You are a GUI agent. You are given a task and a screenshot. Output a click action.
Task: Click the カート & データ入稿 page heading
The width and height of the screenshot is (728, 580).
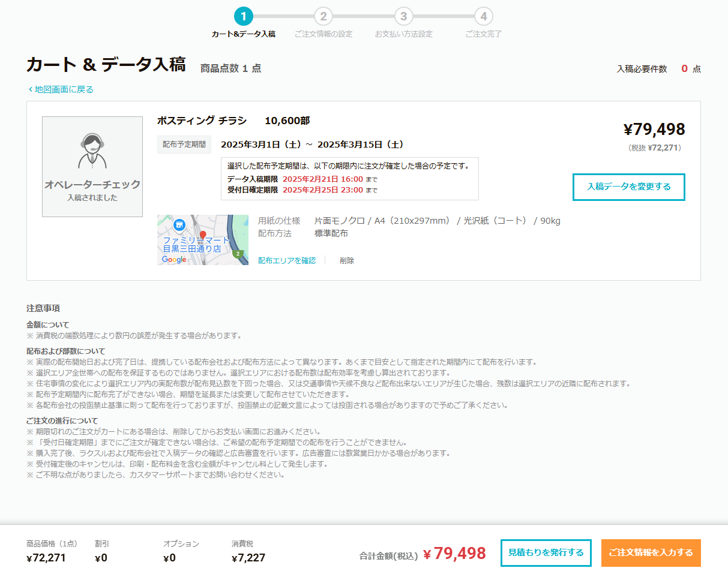(x=106, y=65)
